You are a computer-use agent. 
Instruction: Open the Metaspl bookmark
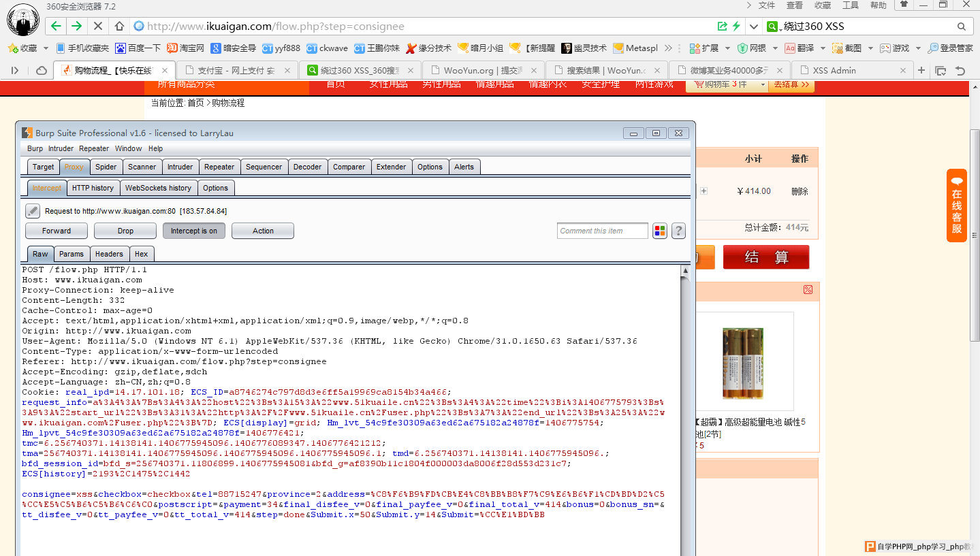tap(635, 48)
